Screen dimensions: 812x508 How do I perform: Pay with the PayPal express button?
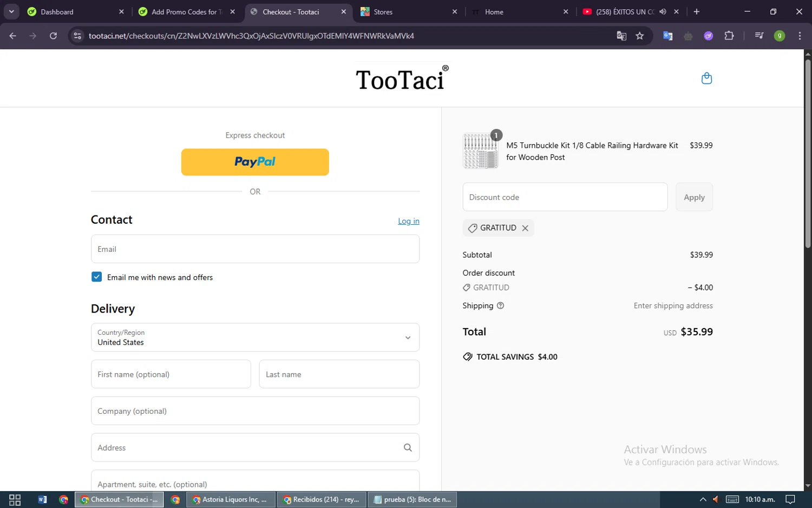(255, 162)
